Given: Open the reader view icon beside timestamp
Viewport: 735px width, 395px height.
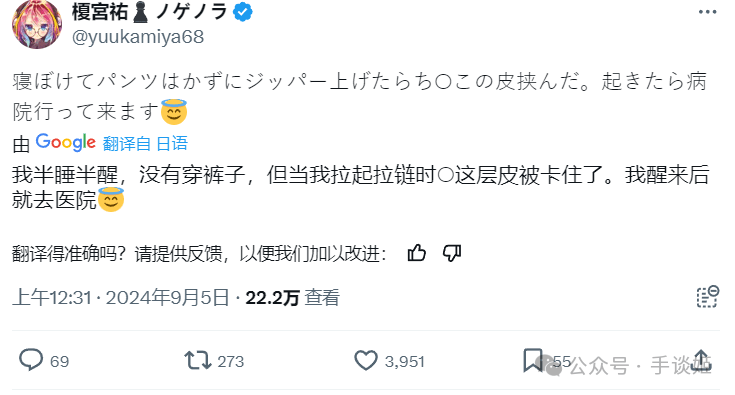Looking at the screenshot, I should pos(708,297).
